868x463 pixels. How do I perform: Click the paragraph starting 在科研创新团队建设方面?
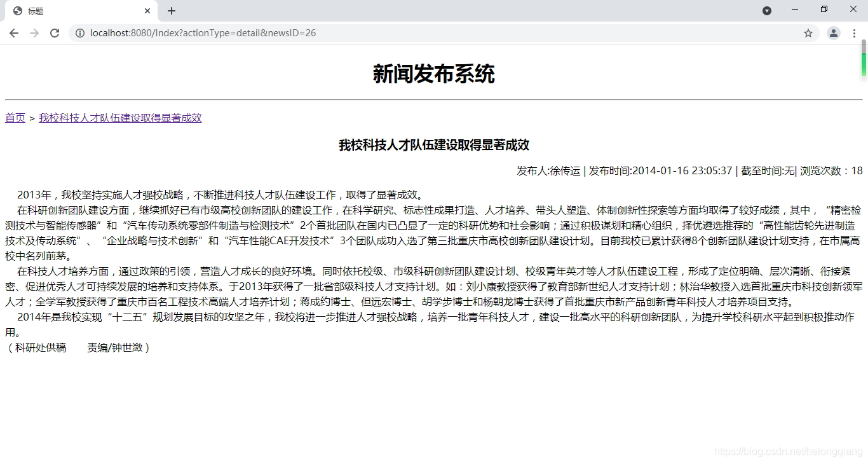[433, 233]
